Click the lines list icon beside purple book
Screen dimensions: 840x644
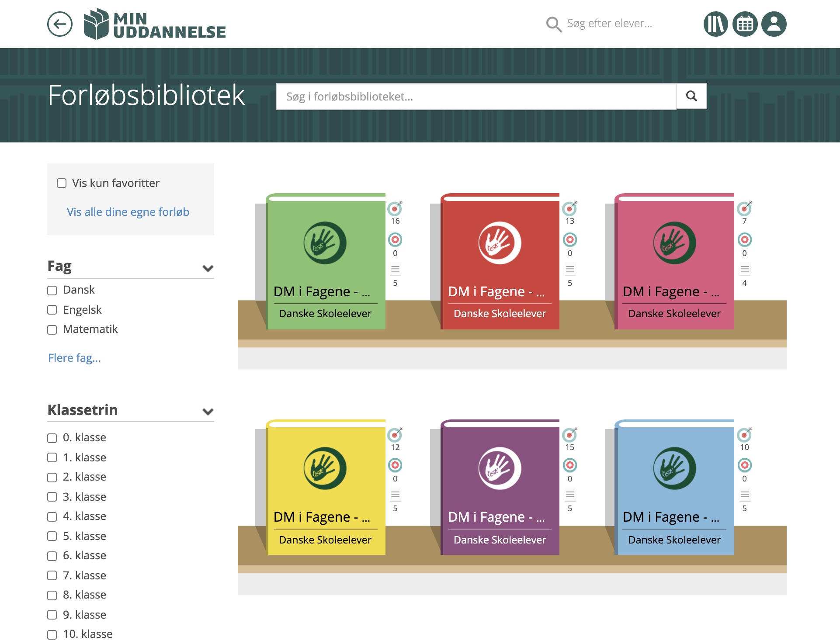tap(570, 495)
